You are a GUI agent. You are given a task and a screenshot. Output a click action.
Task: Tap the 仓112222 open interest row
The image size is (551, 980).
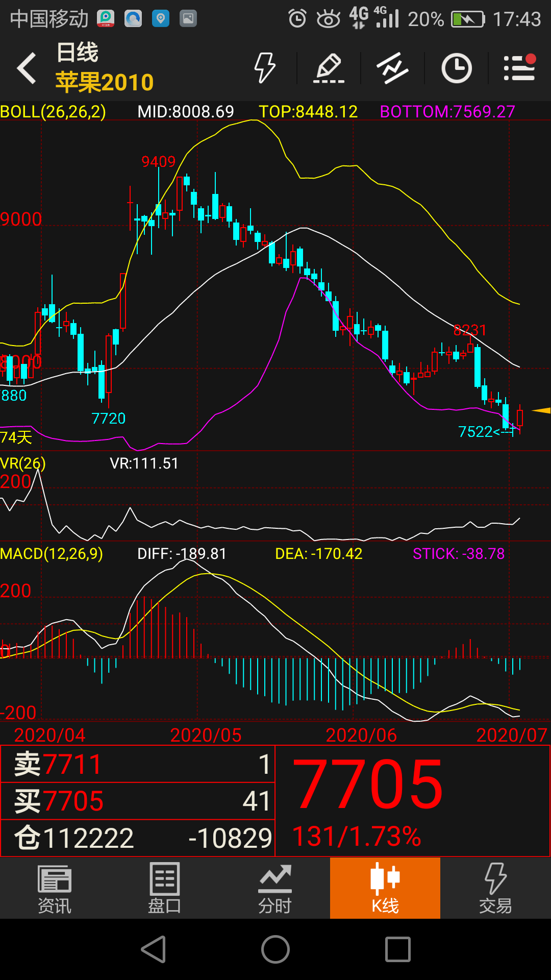(x=138, y=838)
